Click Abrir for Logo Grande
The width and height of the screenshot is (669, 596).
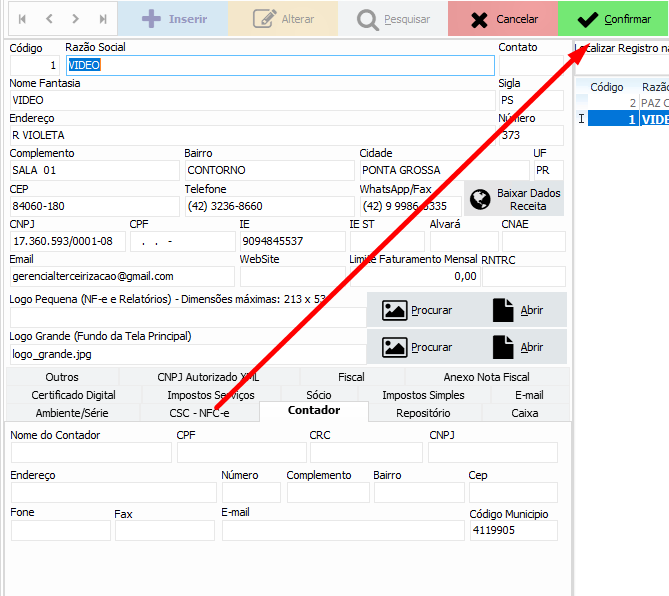pos(518,347)
